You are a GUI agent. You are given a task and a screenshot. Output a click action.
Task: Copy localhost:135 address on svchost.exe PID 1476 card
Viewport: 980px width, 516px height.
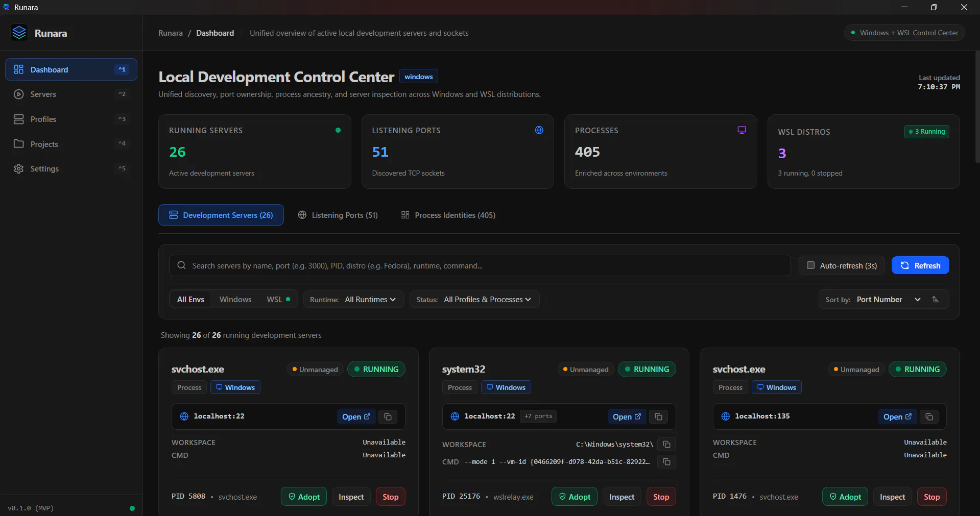click(x=929, y=416)
